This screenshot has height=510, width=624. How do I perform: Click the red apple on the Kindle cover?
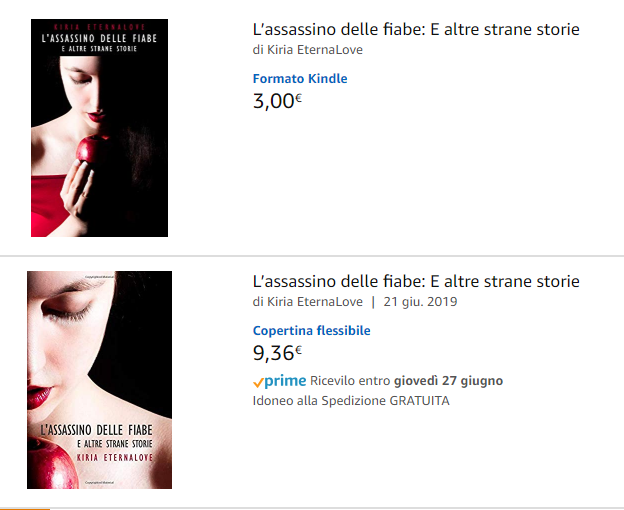click(x=90, y=149)
